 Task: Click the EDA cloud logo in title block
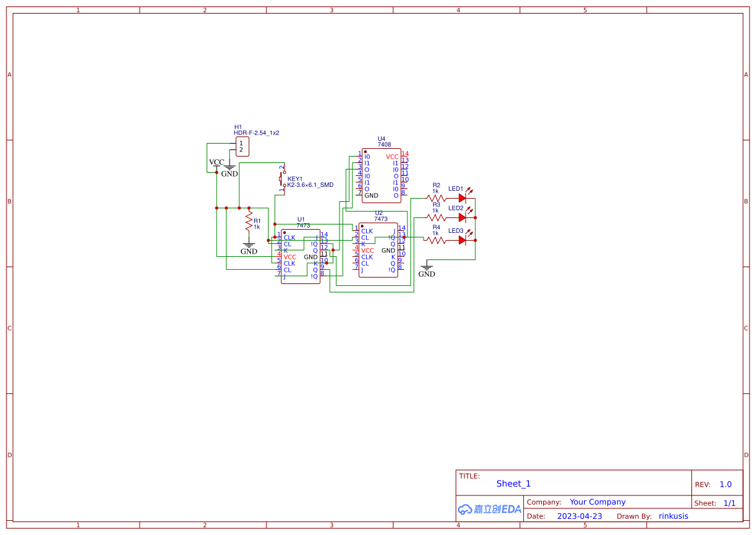(x=489, y=509)
